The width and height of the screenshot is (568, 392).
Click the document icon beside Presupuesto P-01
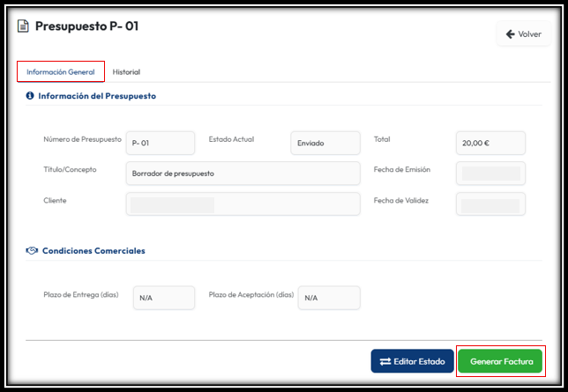point(23,26)
